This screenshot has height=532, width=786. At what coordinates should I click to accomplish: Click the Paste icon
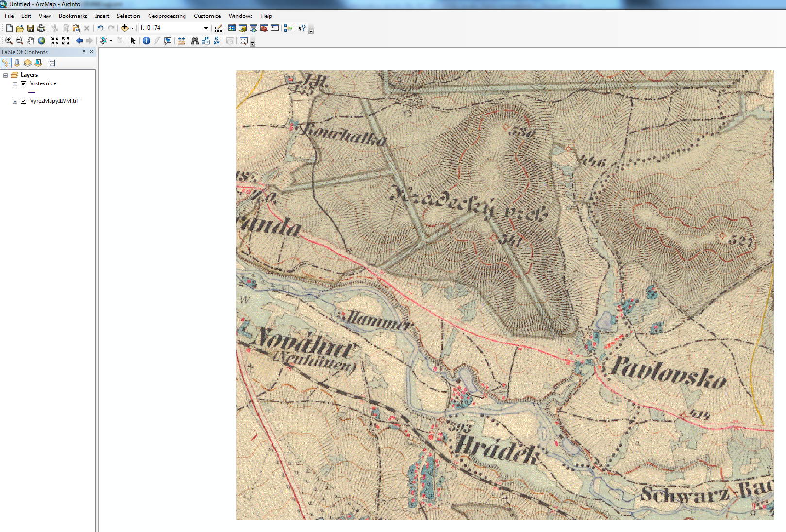pyautogui.click(x=76, y=28)
